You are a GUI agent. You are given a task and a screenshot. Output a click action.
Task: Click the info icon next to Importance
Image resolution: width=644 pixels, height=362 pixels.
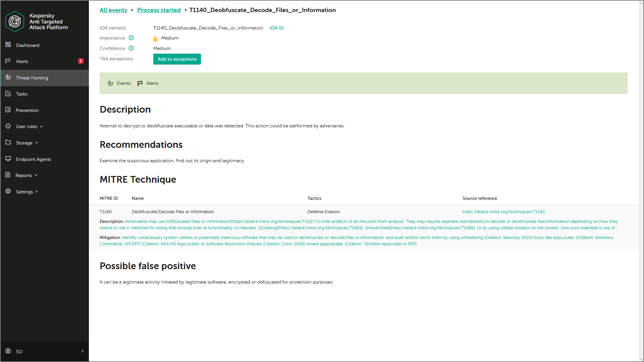click(131, 38)
